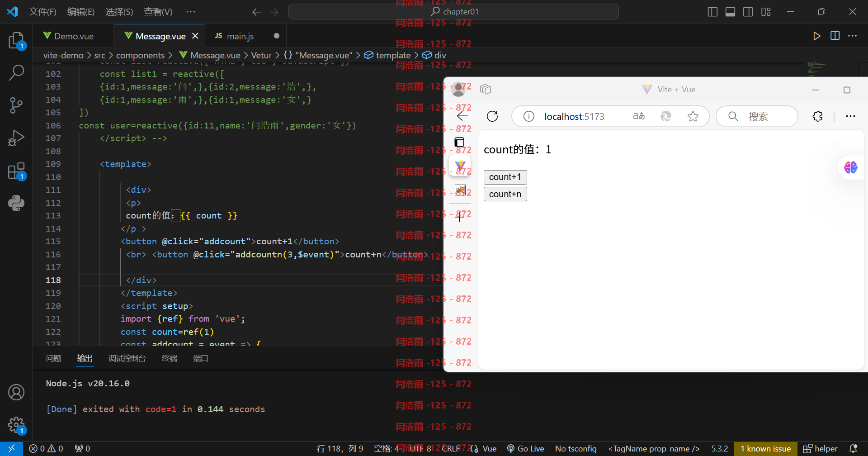Open browser tab actions (workspaces) icon
The width and height of the screenshot is (868, 456).
click(x=486, y=89)
